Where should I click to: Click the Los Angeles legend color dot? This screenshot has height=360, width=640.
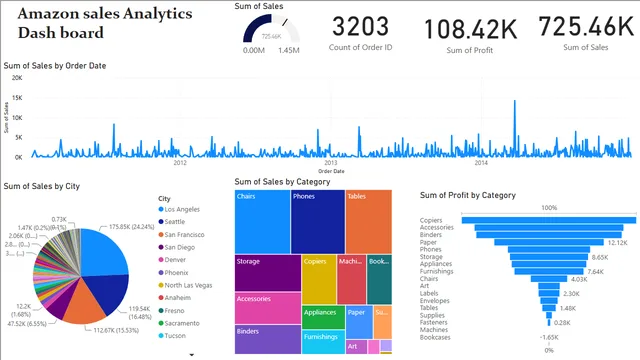(161, 209)
